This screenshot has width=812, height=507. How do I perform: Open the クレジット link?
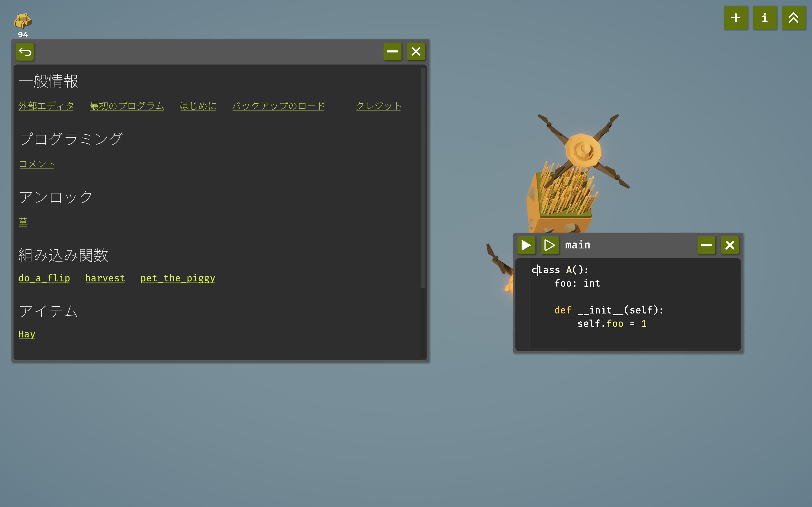(378, 106)
